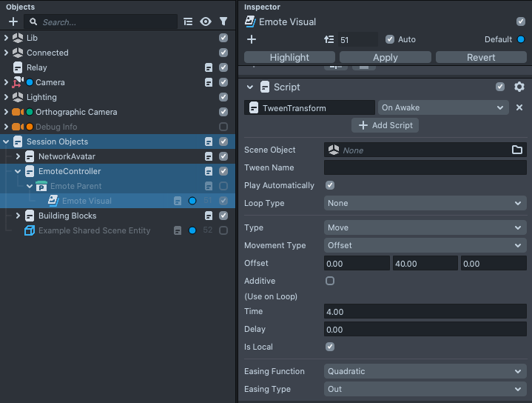Viewport: 532px width, 403px height.
Task: Click the plus icon below Emote Visual name
Action: click(252, 39)
